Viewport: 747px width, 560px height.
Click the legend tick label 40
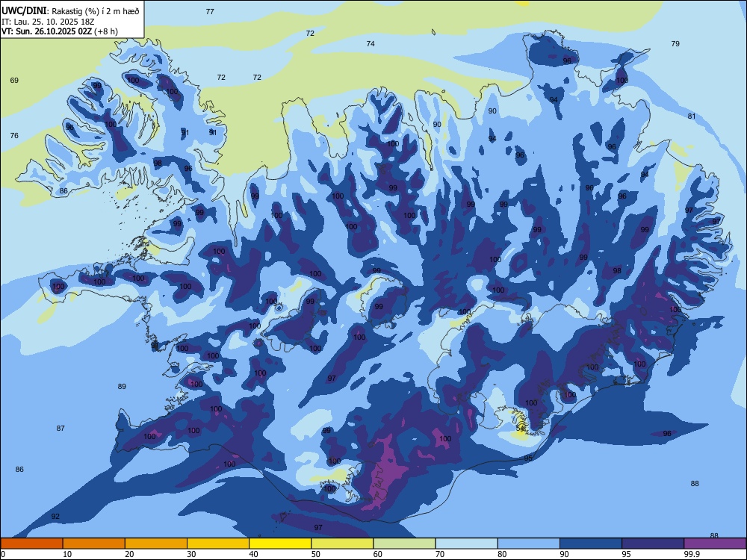pyautogui.click(x=253, y=554)
